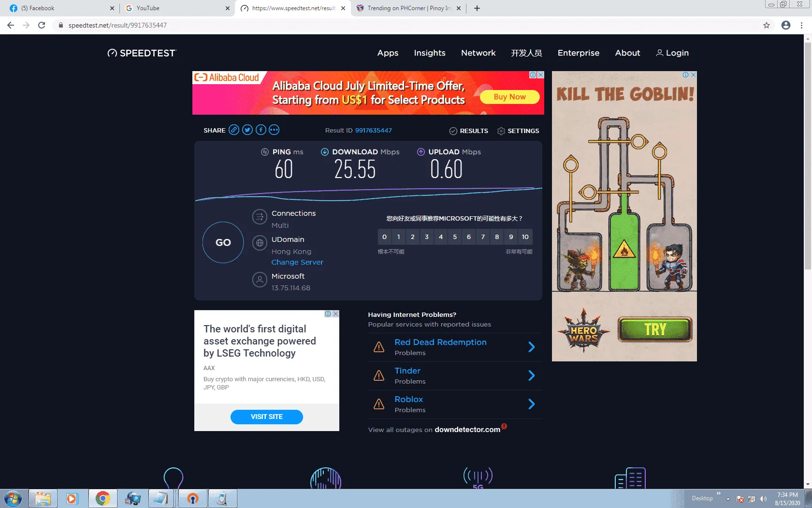Switch to the Trending on PHCorner tab
The width and height of the screenshot is (812, 508).
(x=409, y=8)
